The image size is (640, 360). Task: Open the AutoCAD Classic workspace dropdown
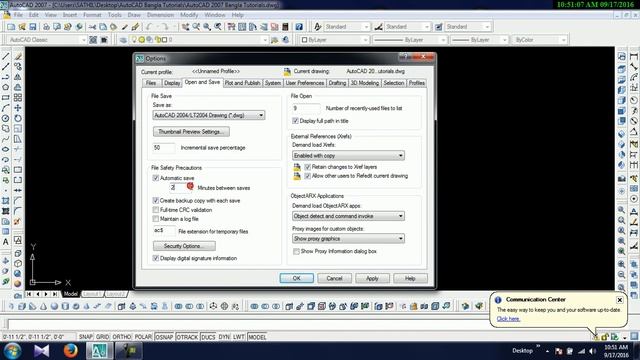coord(47,40)
